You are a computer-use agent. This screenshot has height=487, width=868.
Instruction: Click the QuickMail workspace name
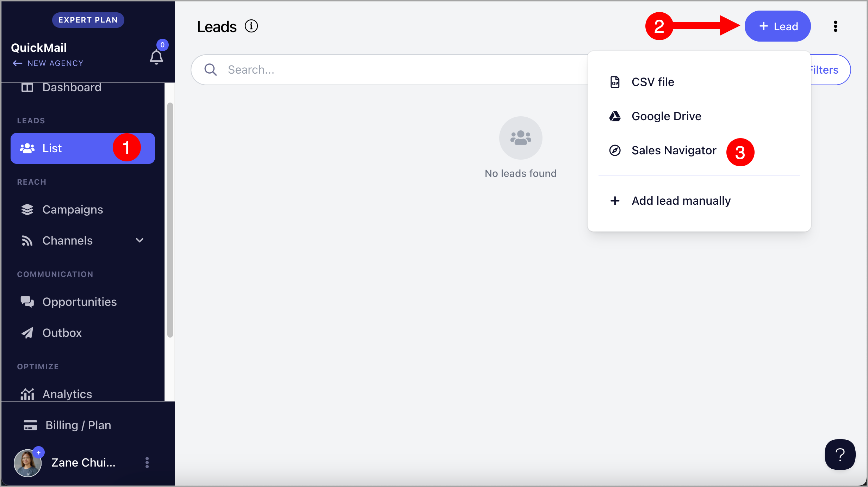coord(39,48)
